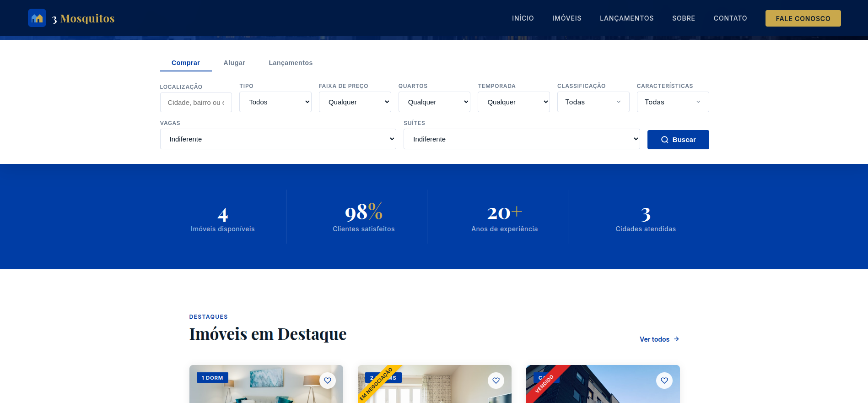Open the Suítes dropdown

(522, 139)
